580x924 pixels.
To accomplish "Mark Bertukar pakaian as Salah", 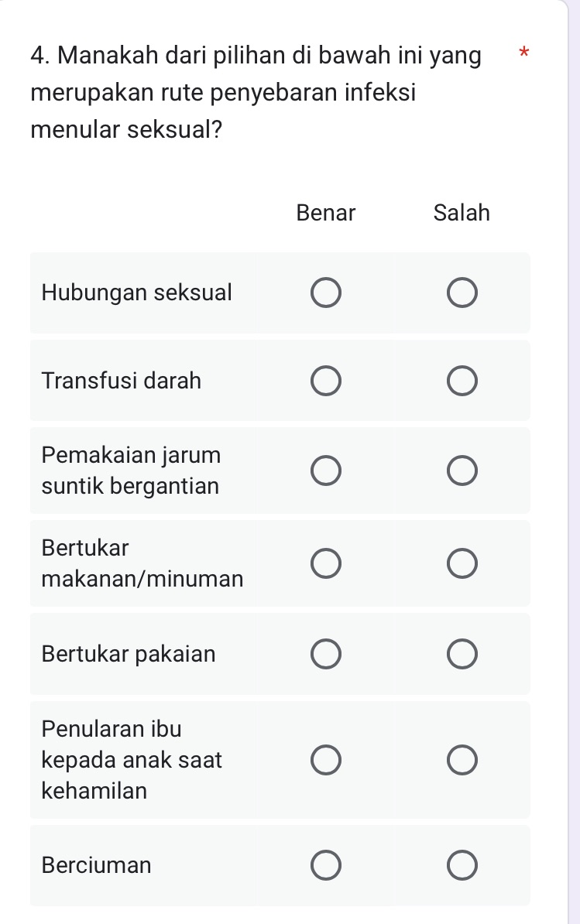I will point(462,653).
